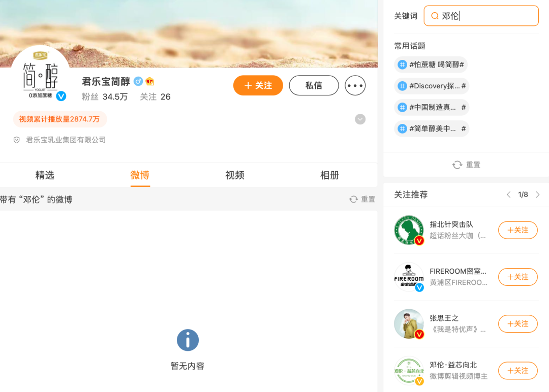Click the 私信 message button

pyautogui.click(x=314, y=85)
